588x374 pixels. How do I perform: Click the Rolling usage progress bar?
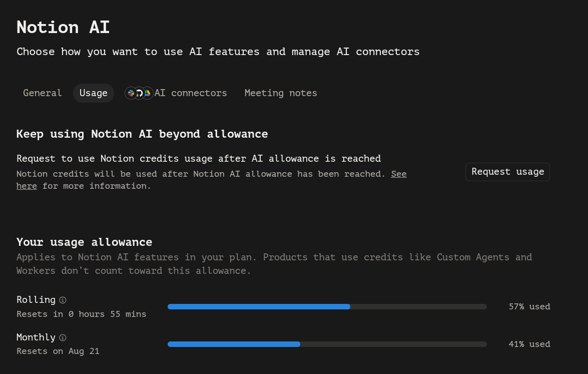[327, 307]
